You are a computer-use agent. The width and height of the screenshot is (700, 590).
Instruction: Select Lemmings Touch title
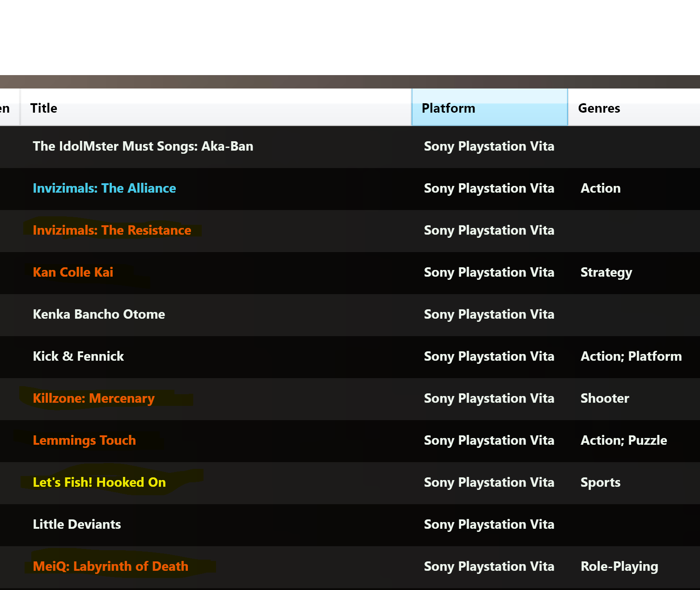coord(84,440)
